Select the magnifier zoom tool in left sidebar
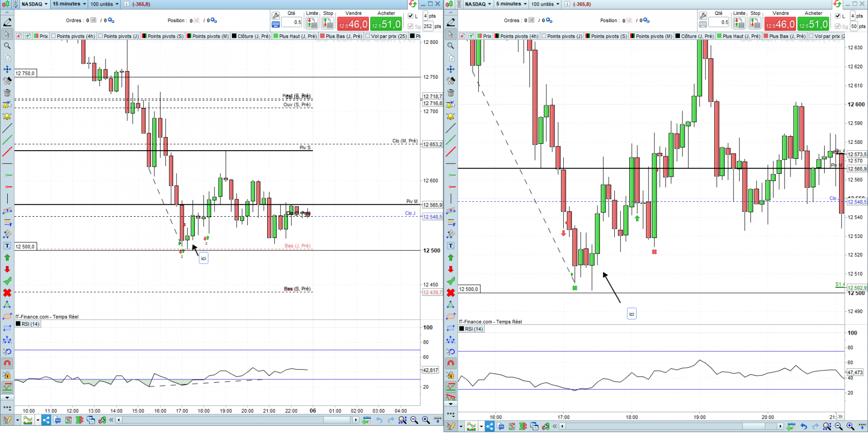Viewport: 868px width, 433px height. click(7, 46)
